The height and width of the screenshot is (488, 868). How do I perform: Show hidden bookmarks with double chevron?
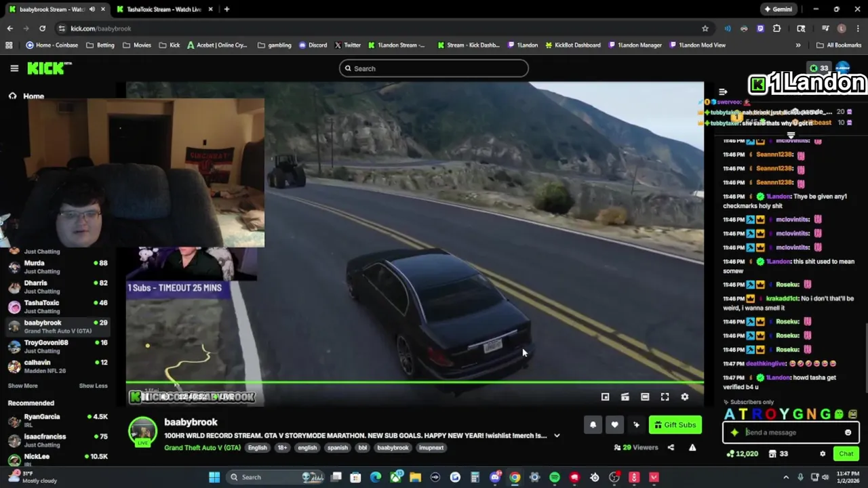(x=798, y=45)
